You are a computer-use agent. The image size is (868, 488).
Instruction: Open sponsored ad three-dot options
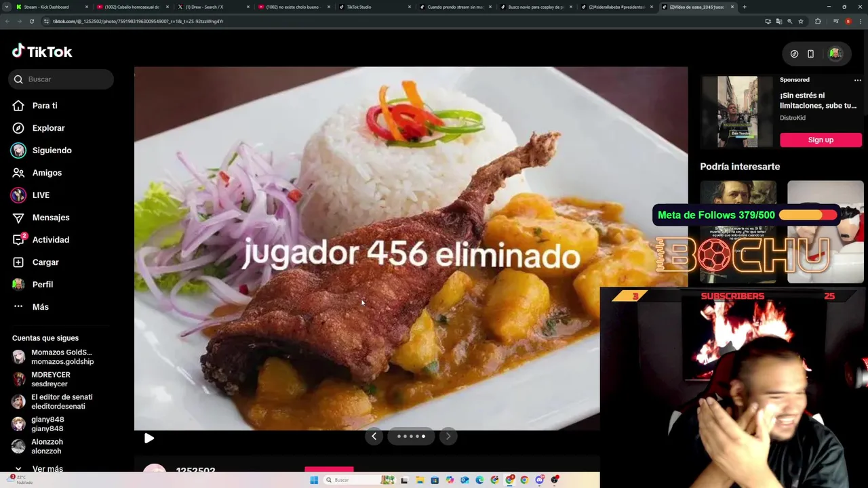tap(857, 80)
